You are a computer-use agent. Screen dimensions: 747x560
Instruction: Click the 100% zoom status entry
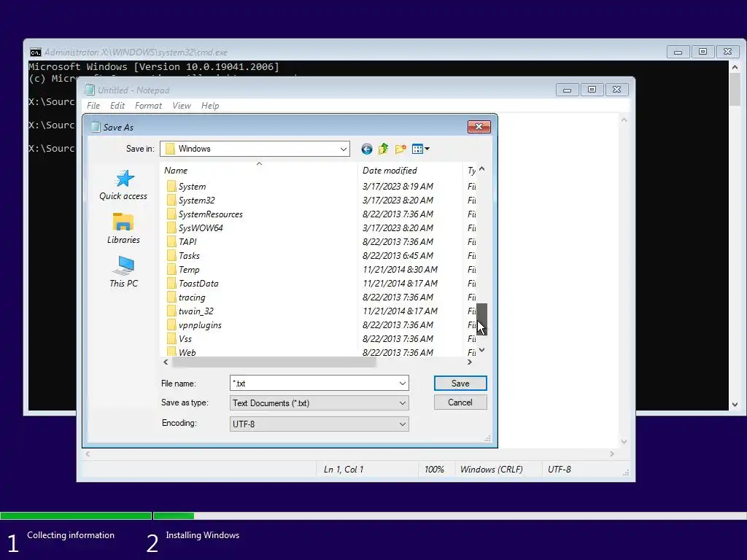coord(434,470)
